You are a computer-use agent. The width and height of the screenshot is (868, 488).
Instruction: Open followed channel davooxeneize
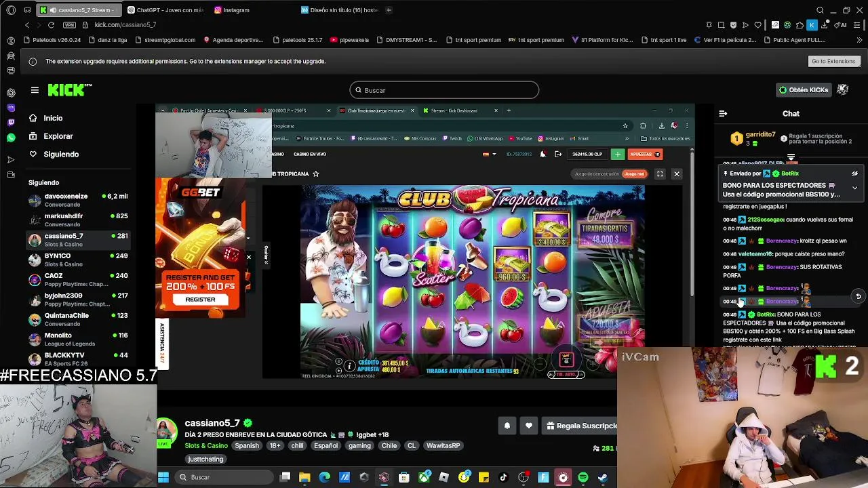[78, 200]
